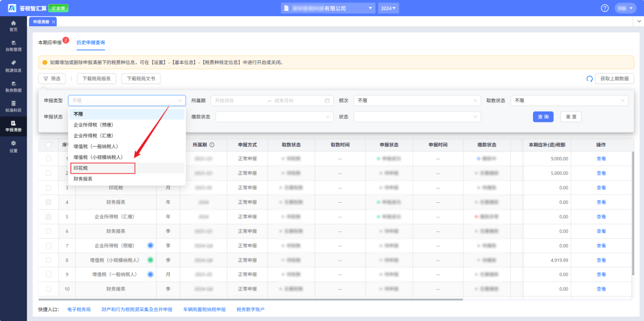Click the calendar icon in 所属期 field
Image resolution: width=644 pixels, height=321 pixels.
pos(327,101)
